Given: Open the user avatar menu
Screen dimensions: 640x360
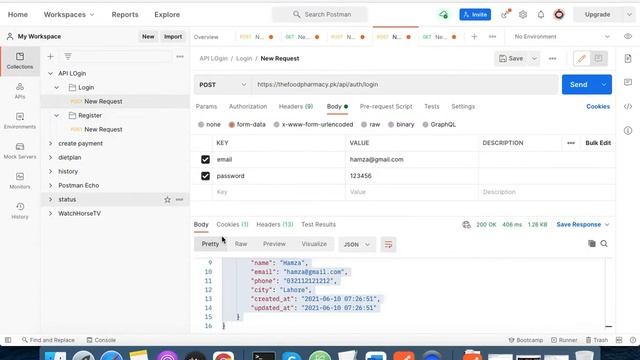Looking at the screenshot, I should click(x=559, y=15).
